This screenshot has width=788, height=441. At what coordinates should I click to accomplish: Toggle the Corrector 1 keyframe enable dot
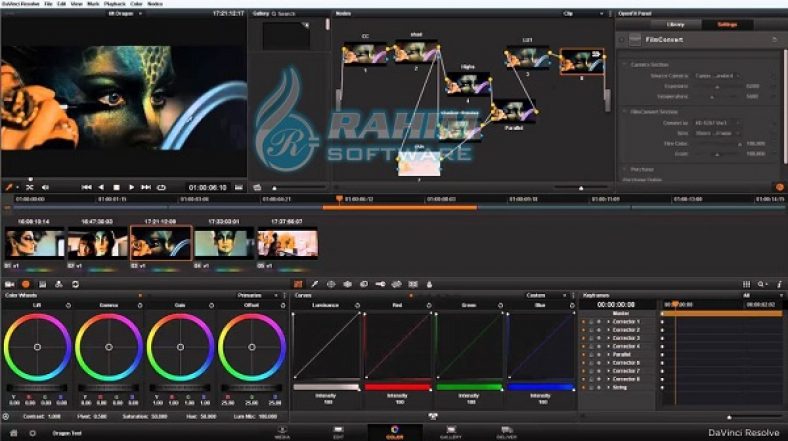[x=583, y=321]
